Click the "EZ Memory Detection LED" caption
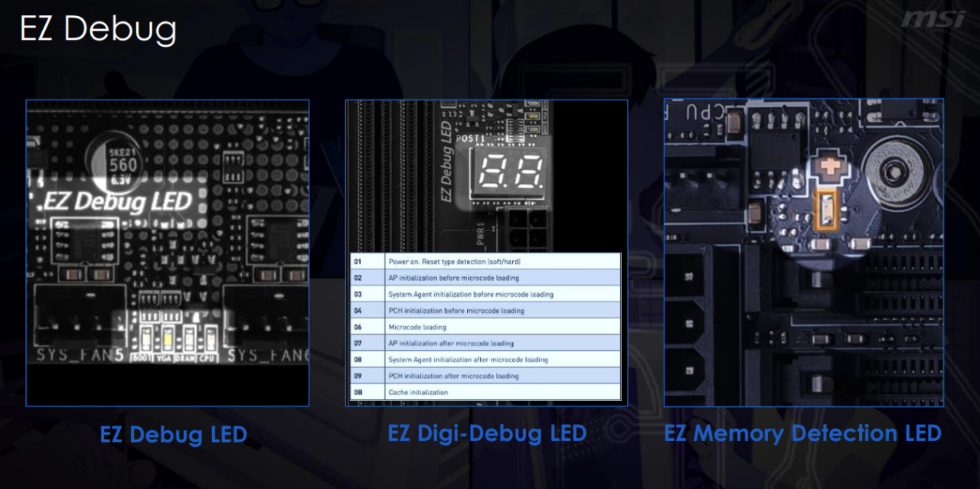Viewport: 980px width, 489px height. [x=802, y=434]
